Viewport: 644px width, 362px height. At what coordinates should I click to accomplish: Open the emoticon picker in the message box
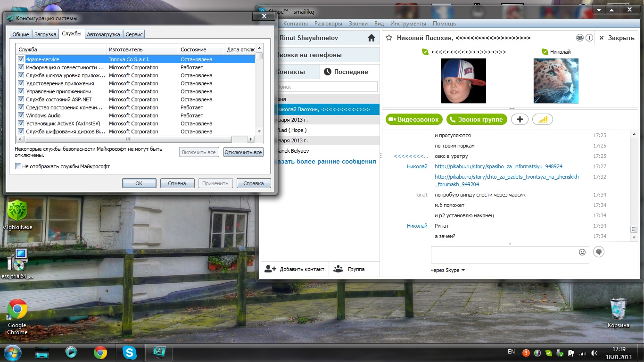(x=582, y=252)
